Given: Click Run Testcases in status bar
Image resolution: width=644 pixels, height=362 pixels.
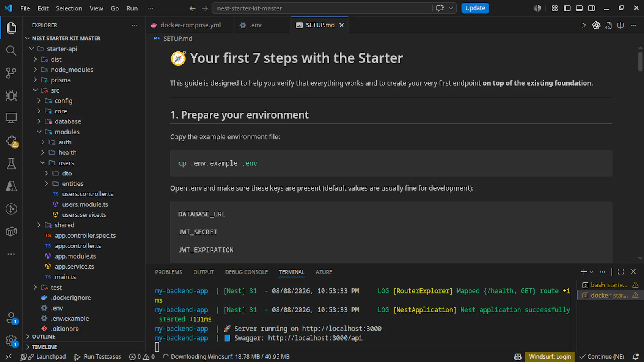Looking at the screenshot, I should [97, 357].
